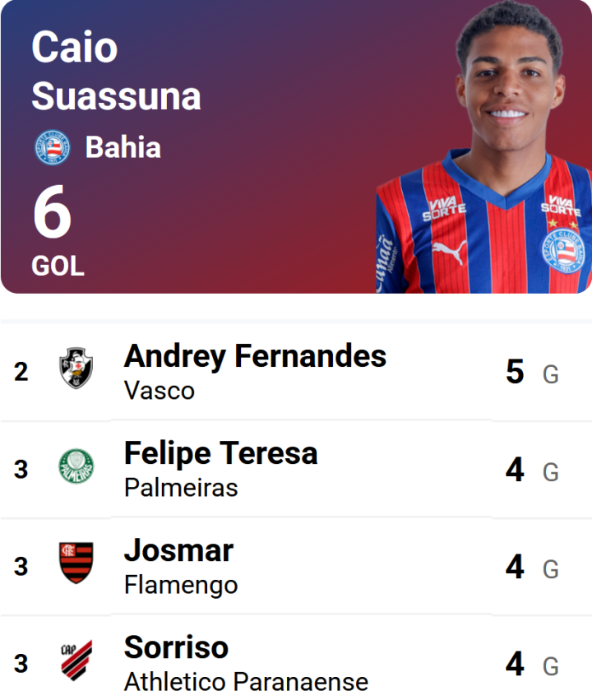Click the Bahia club crest icon
Image resolution: width=592 pixels, height=700 pixels.
52,148
